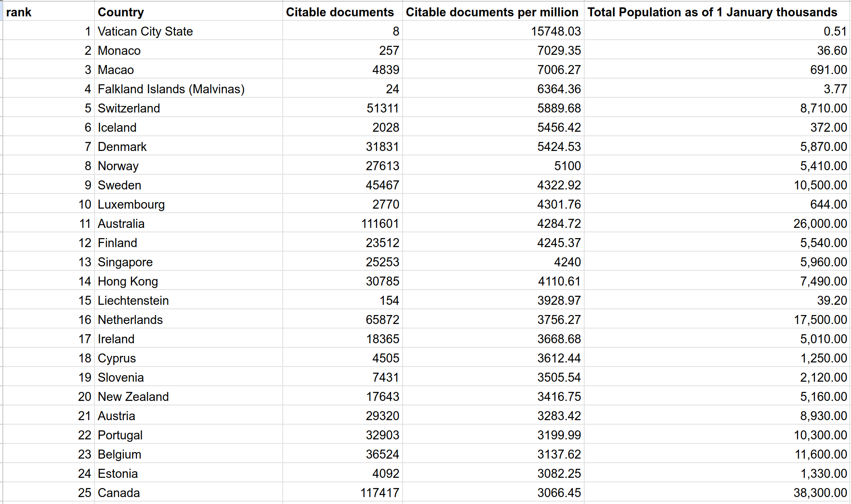Click per-million value 3066.45

(493, 492)
